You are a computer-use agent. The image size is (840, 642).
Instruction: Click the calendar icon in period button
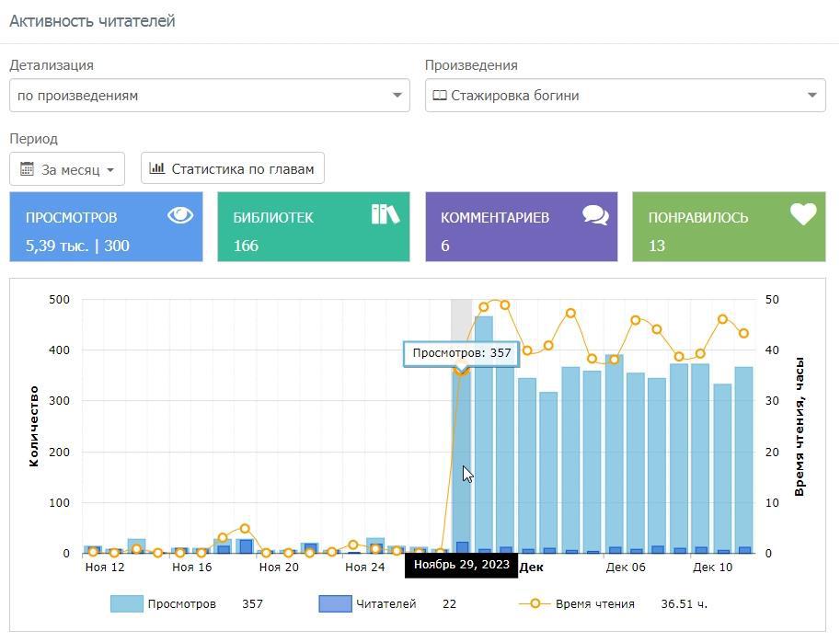click(27, 169)
